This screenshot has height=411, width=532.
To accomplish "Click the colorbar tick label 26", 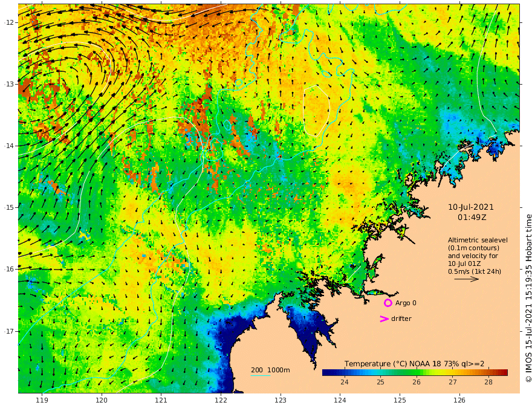I will [417, 382].
